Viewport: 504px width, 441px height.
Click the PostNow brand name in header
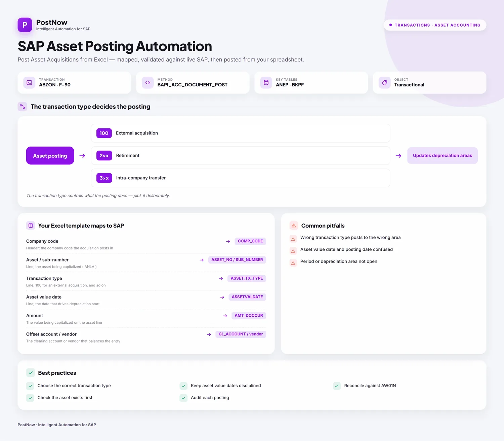52,23
